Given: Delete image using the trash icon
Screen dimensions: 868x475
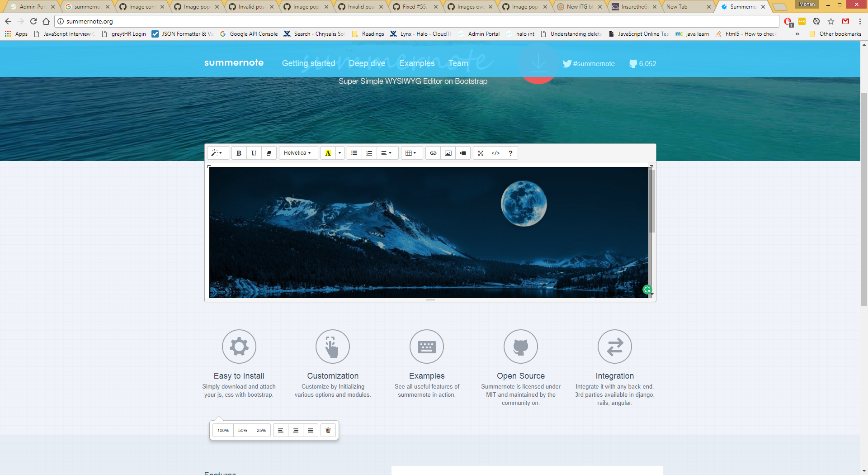Looking at the screenshot, I should click(328, 430).
